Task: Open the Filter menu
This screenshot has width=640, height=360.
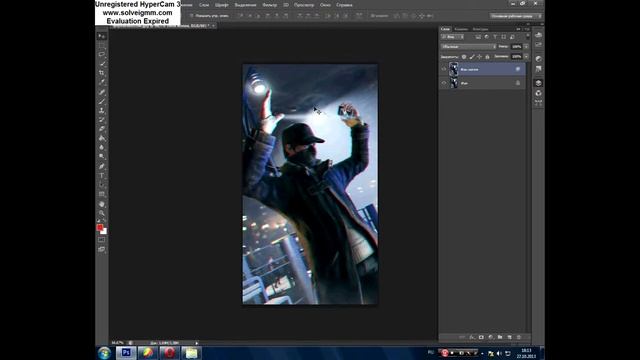Action: 269,5
